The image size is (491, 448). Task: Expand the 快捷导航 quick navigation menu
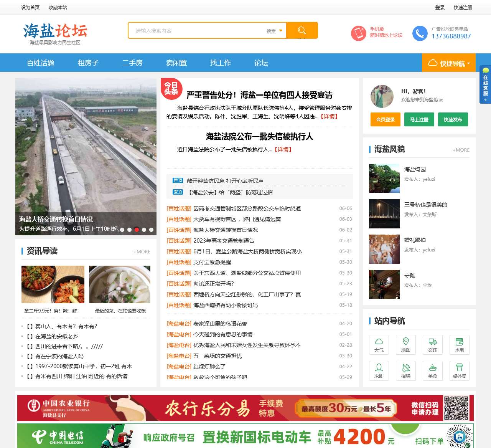point(448,63)
